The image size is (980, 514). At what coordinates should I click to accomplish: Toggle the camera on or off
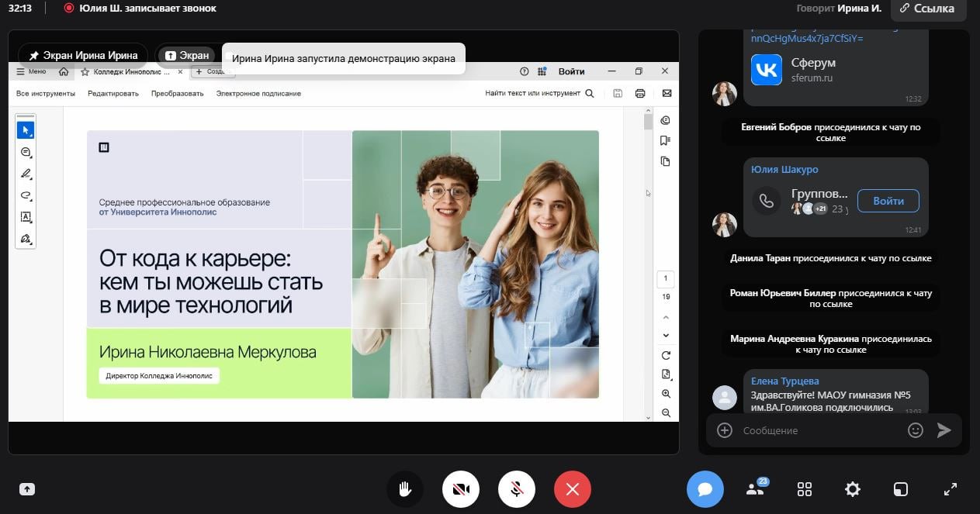(x=461, y=489)
